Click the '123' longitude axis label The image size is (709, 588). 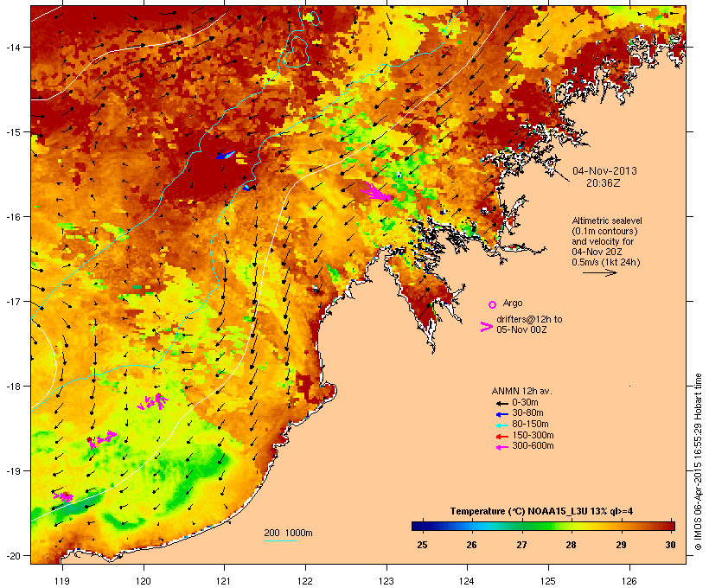386,581
